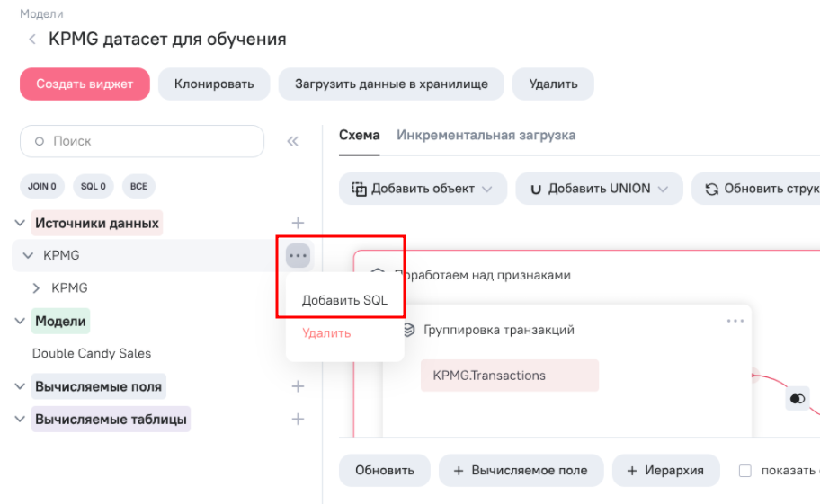Open the three-dot menu for KPMG source
820x504 pixels.
tap(299, 255)
